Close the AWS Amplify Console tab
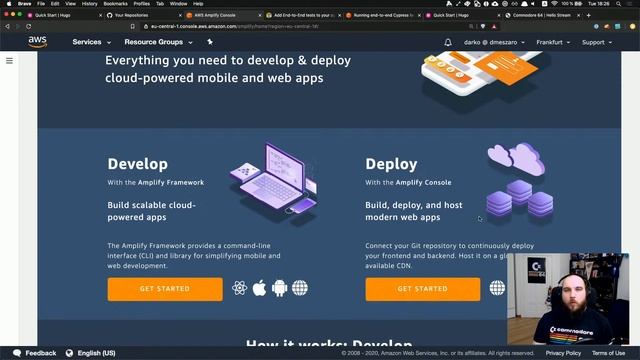This screenshot has width=640, height=360. click(x=260, y=15)
